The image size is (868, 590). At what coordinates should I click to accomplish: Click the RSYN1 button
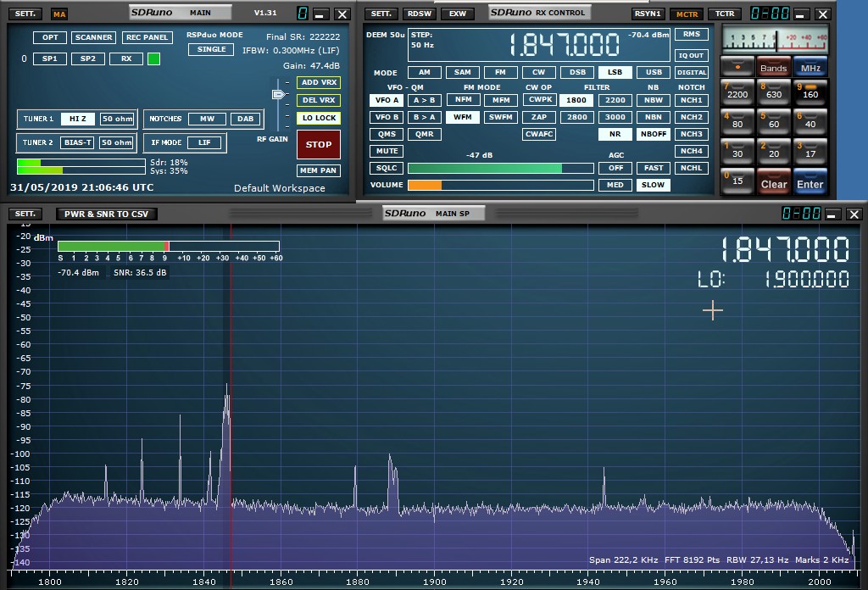pyautogui.click(x=648, y=14)
